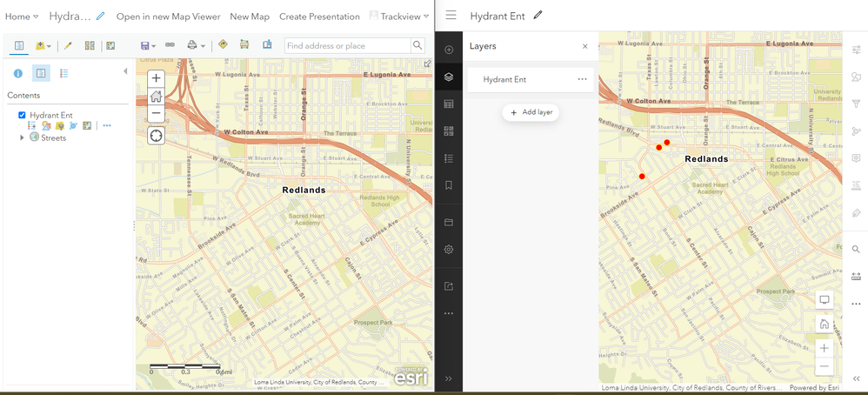
Task: Open Basemap in dark Contents toolbar
Action: pos(449,131)
